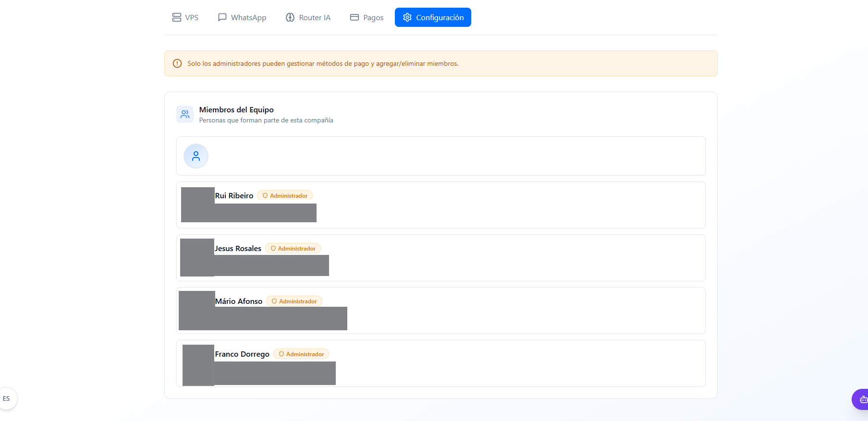This screenshot has height=421, width=868.
Task: Click the admin warning alert icon
Action: click(177, 63)
